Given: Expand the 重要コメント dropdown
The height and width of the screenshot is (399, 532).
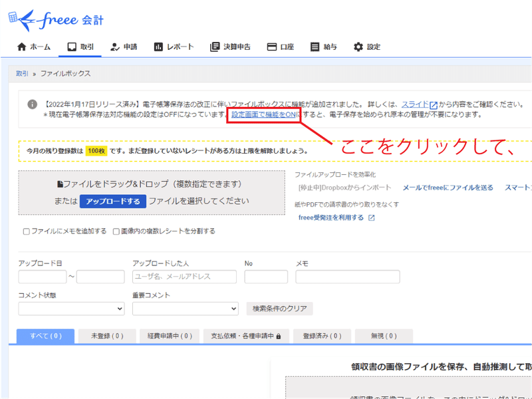Looking at the screenshot, I should [x=186, y=309].
